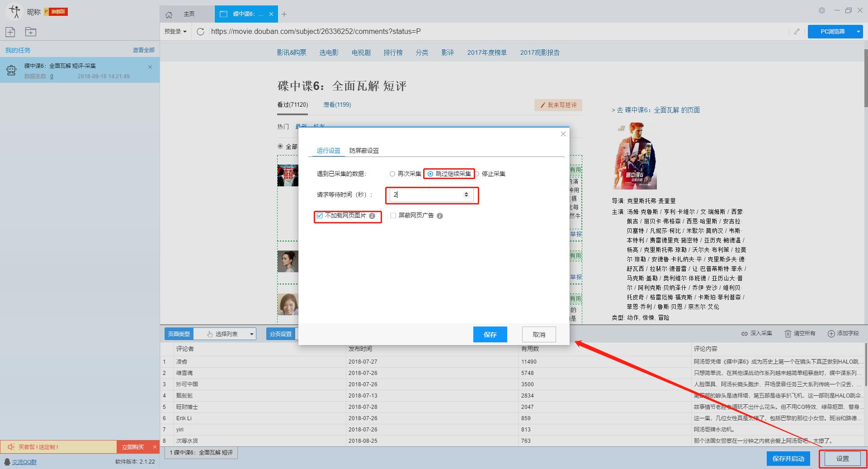Switch to 运行设置 tab
868x469 pixels.
pos(329,151)
